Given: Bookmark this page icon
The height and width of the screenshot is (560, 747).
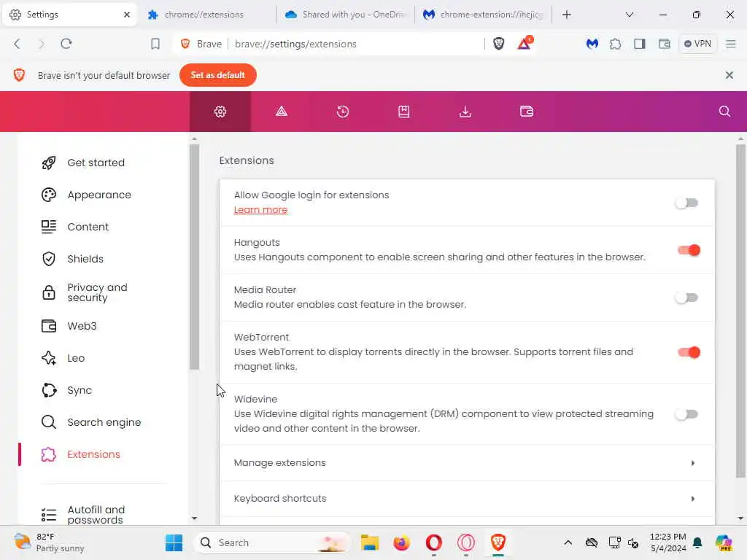Looking at the screenshot, I should point(155,44).
